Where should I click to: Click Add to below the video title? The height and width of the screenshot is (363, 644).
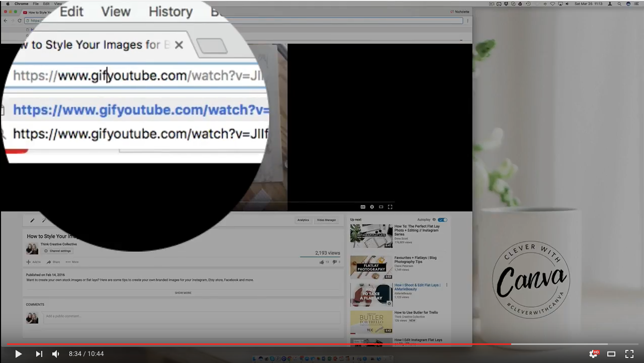coord(34,262)
